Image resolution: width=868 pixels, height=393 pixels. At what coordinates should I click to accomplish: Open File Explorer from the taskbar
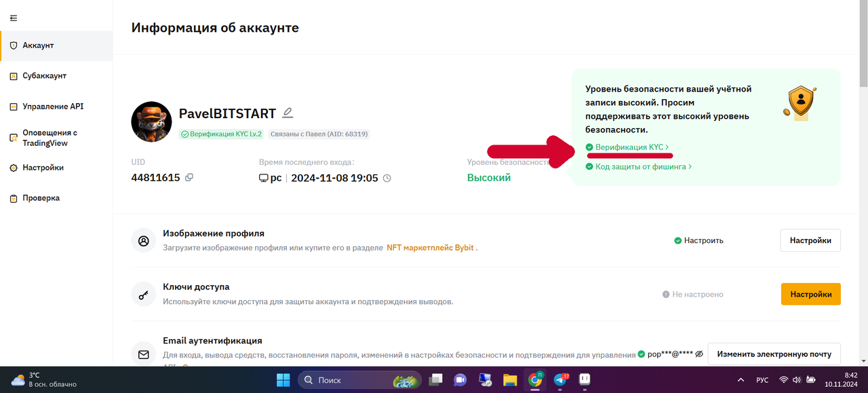click(511, 380)
